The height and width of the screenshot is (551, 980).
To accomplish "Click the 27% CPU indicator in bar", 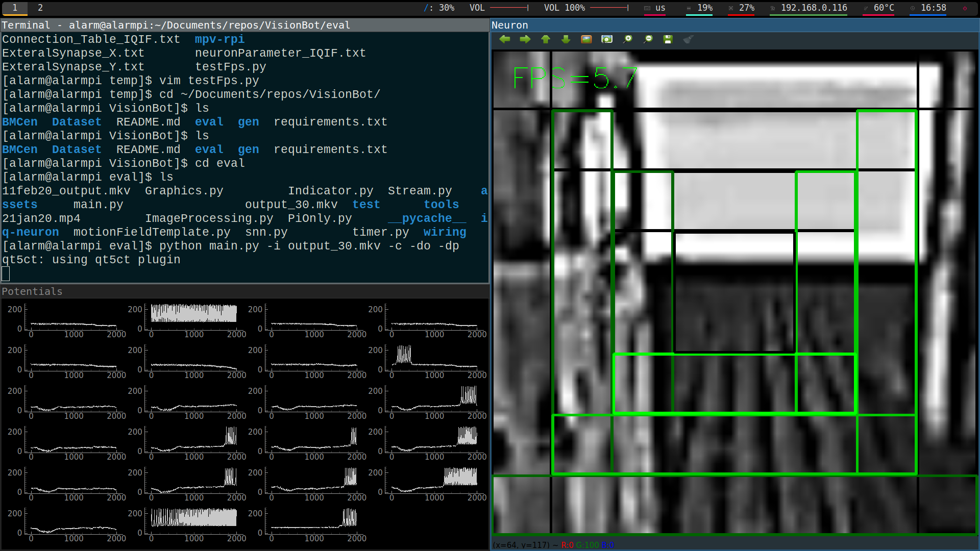I will click(x=741, y=8).
